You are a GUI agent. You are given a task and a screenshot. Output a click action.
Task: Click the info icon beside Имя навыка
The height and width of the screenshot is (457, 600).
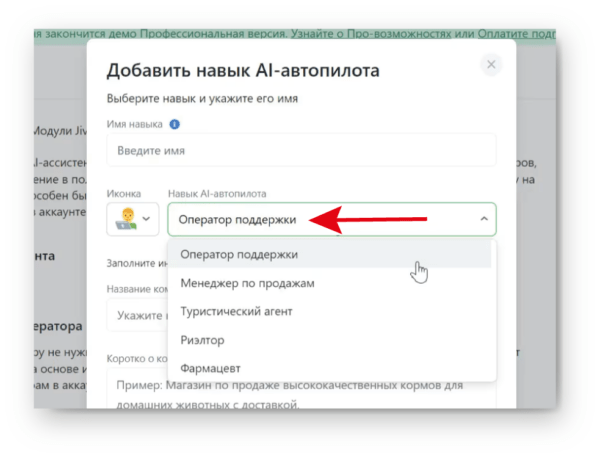(174, 124)
